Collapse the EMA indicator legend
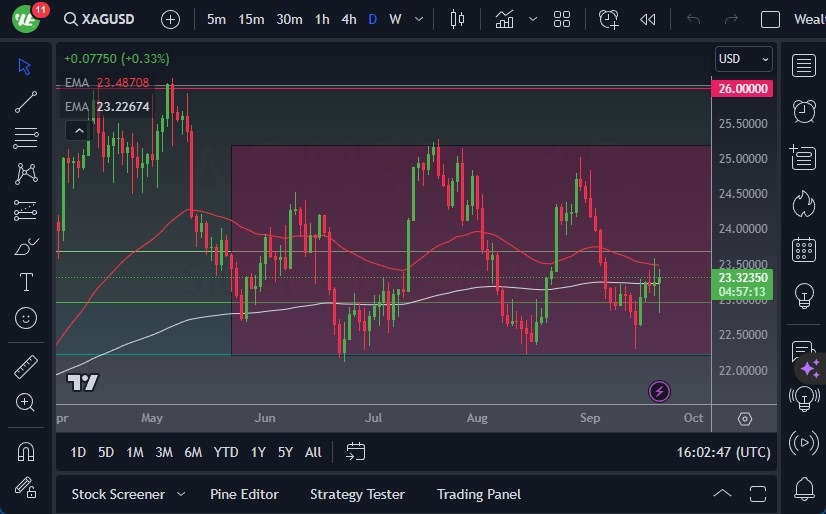Viewport: 826px width, 514px height. 77,130
